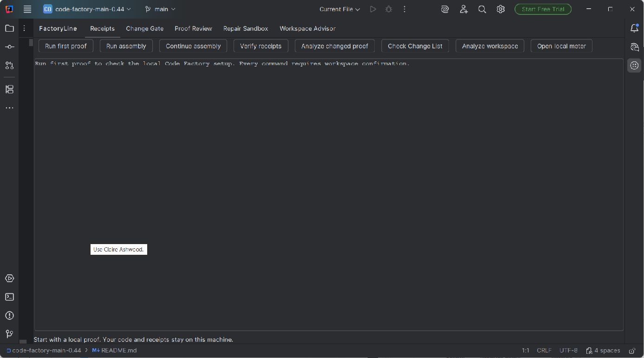
Task: Click the Start Free Trial button
Action: pos(543,9)
